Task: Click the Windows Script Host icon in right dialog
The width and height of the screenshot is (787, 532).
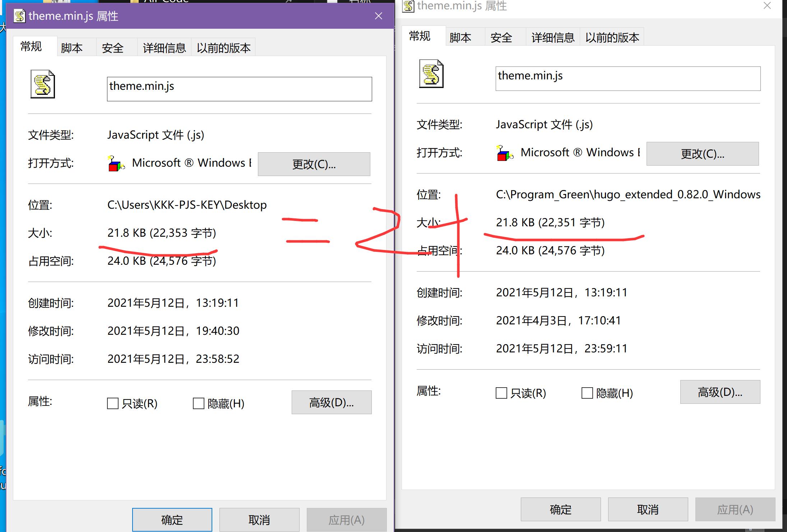Action: pos(505,153)
